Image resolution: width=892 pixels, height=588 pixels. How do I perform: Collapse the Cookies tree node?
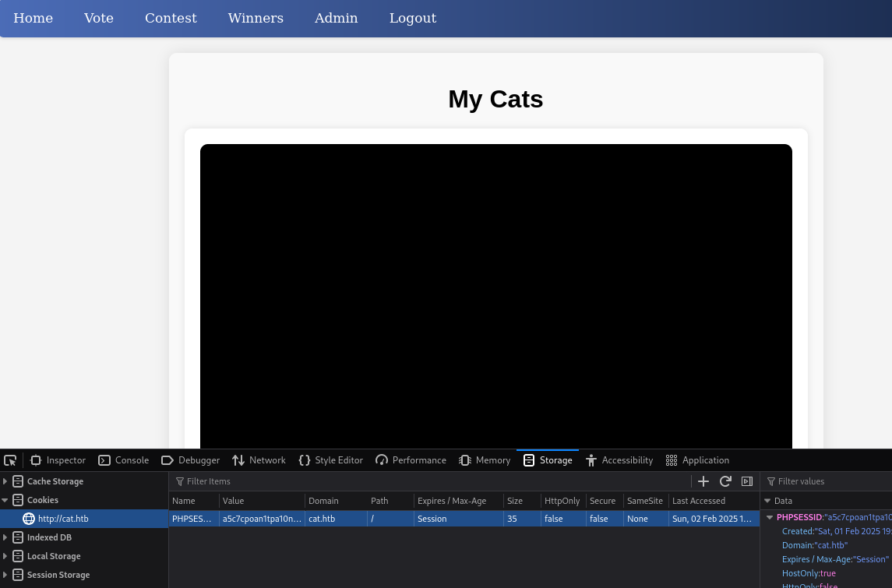(5, 500)
